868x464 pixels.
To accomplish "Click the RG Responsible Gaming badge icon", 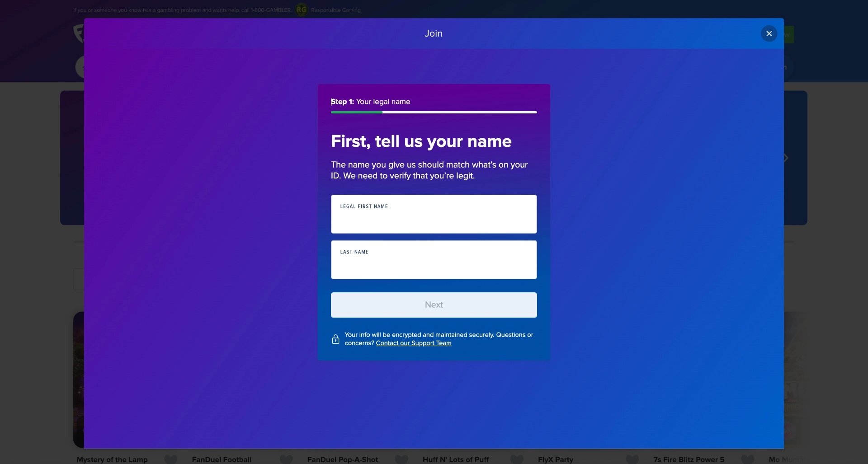I will pyautogui.click(x=301, y=9).
